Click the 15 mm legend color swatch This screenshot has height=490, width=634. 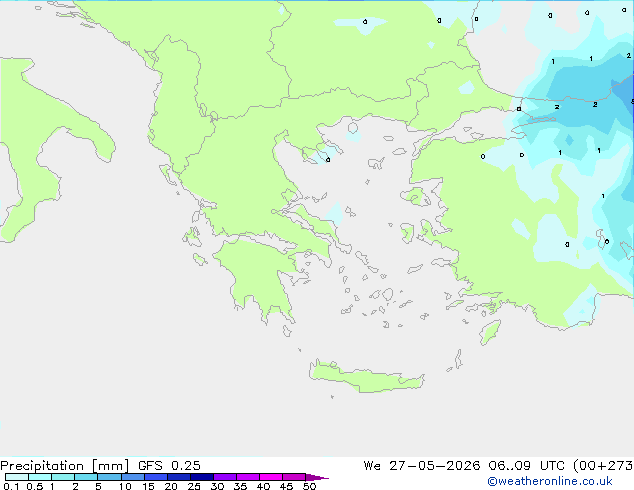(155, 477)
